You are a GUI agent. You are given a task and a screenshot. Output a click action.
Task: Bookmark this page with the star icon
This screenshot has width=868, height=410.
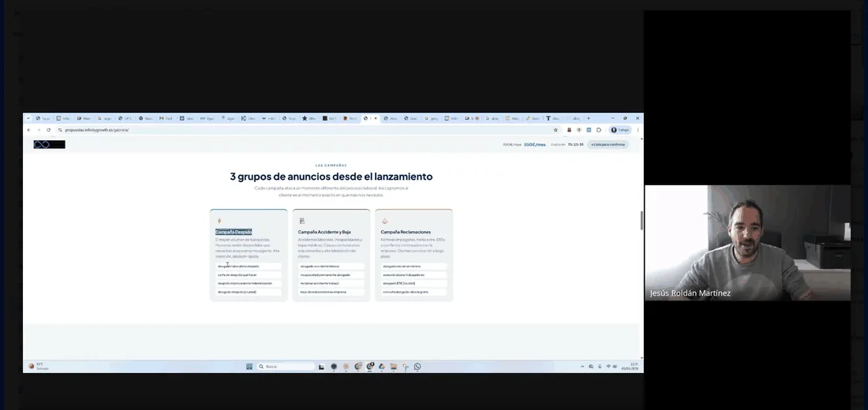coord(556,129)
